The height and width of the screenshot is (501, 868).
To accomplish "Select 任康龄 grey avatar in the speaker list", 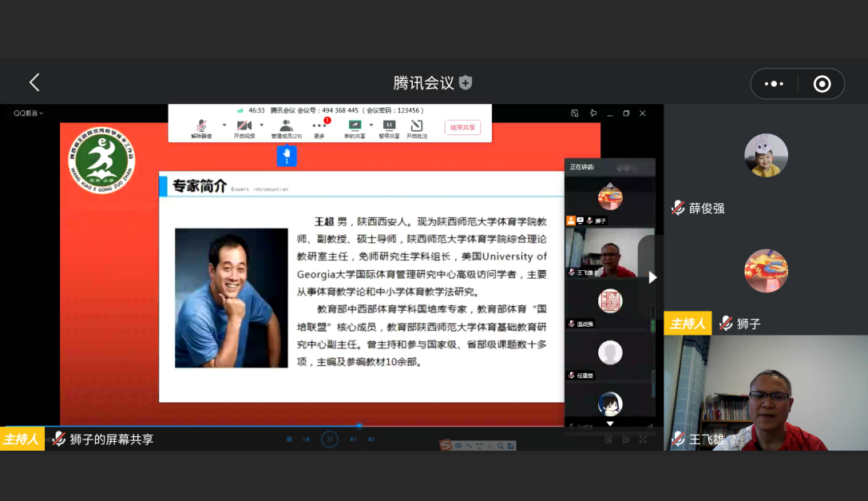I will click(x=610, y=352).
